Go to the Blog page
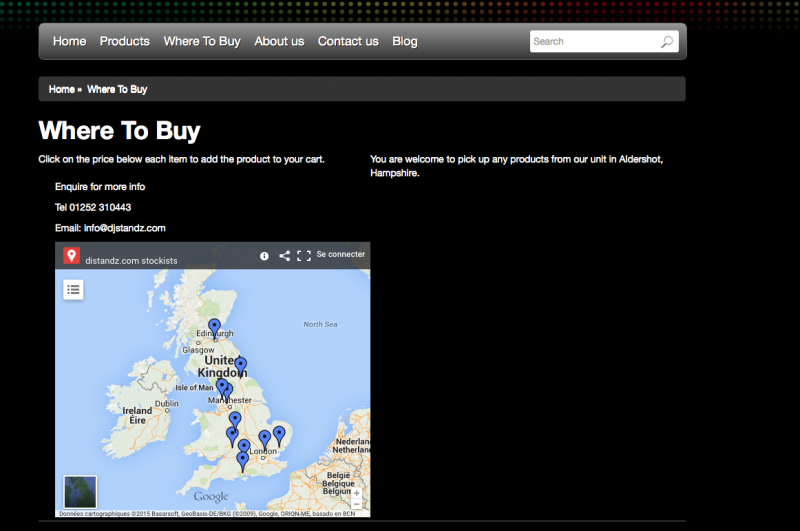The height and width of the screenshot is (531, 800). pos(405,42)
